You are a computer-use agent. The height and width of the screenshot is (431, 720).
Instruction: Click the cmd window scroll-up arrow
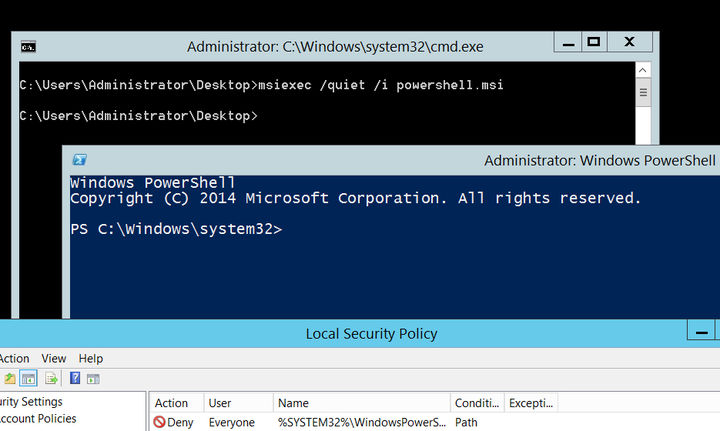tap(644, 70)
